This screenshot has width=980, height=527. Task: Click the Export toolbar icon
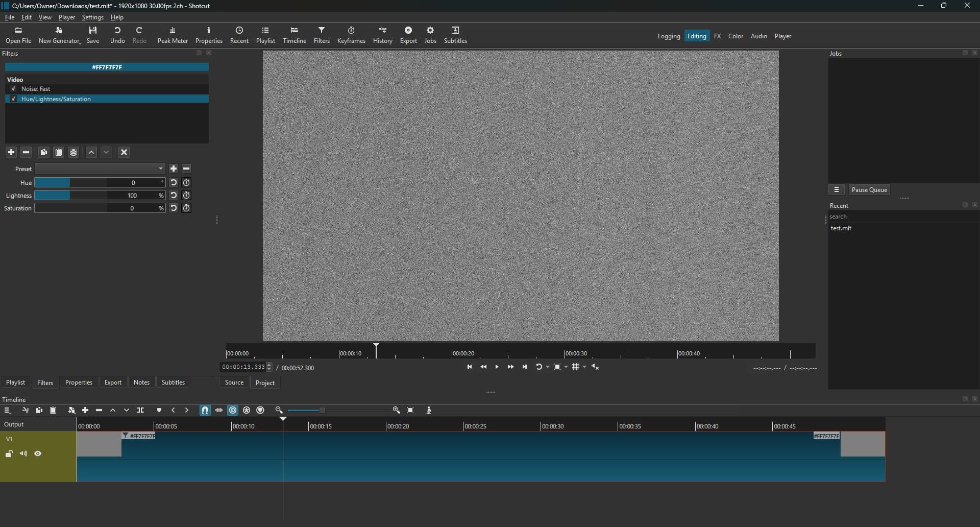(x=408, y=35)
